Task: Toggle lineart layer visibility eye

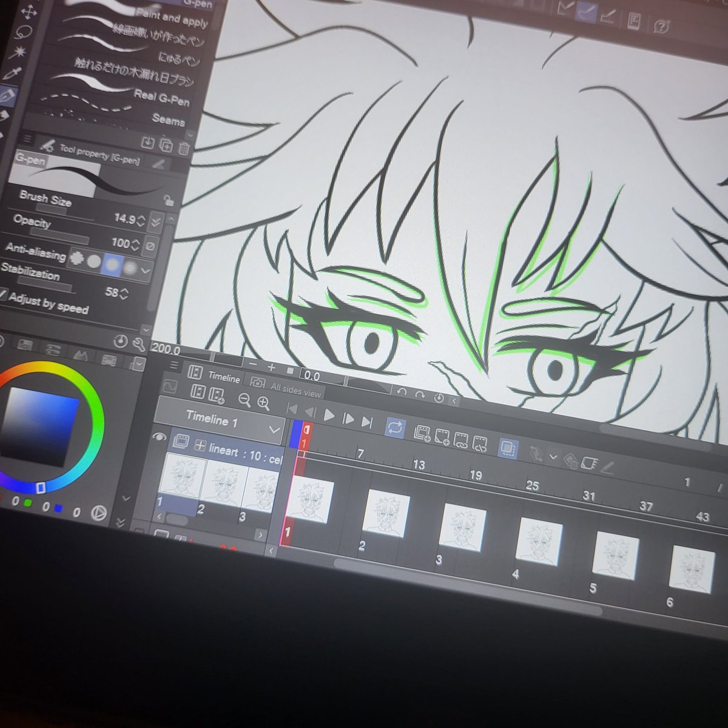Action: [x=159, y=436]
